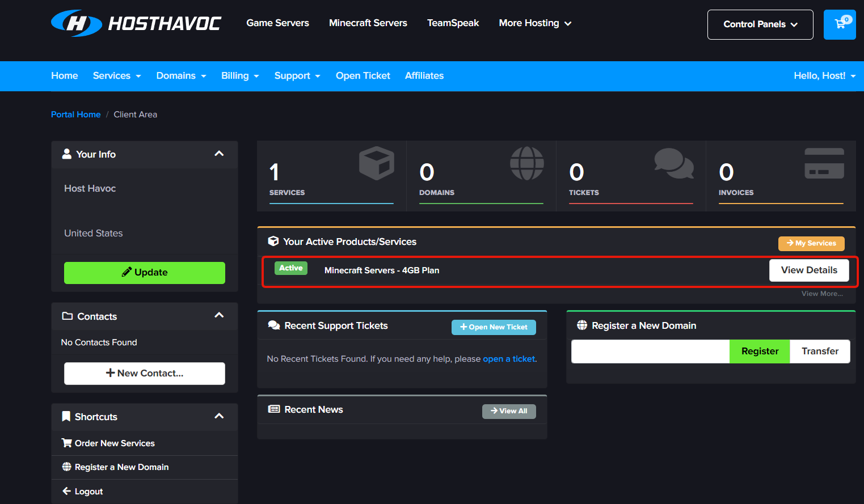This screenshot has height=504, width=864.
Task: Click the bookmark icon beside Shortcuts
Action: click(66, 417)
